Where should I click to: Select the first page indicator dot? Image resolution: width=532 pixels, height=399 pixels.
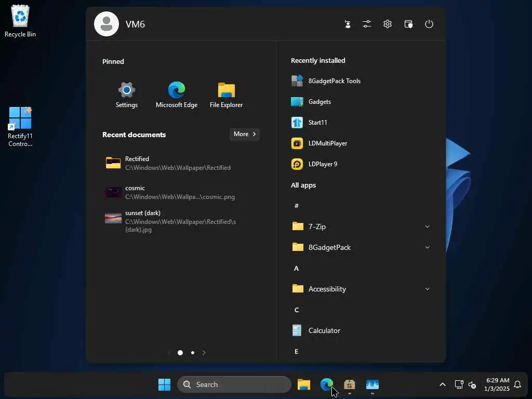point(180,353)
